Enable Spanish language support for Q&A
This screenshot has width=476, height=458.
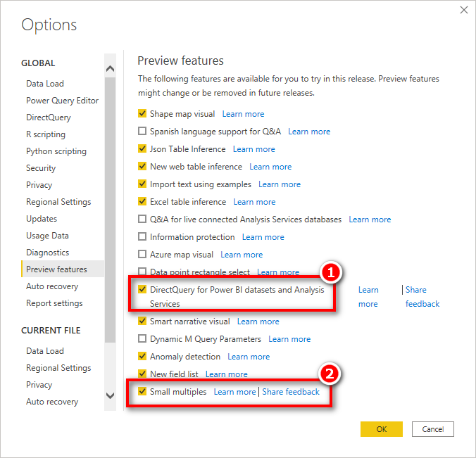142,131
